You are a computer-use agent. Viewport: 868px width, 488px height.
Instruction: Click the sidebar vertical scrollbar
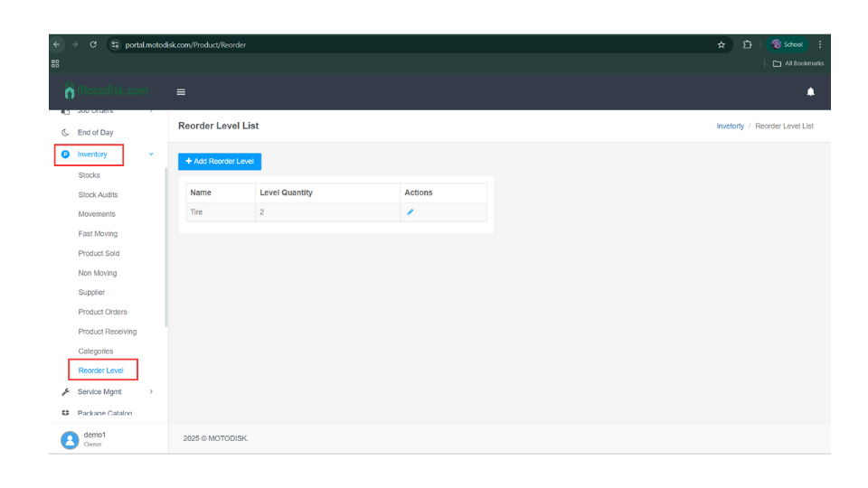(x=165, y=244)
